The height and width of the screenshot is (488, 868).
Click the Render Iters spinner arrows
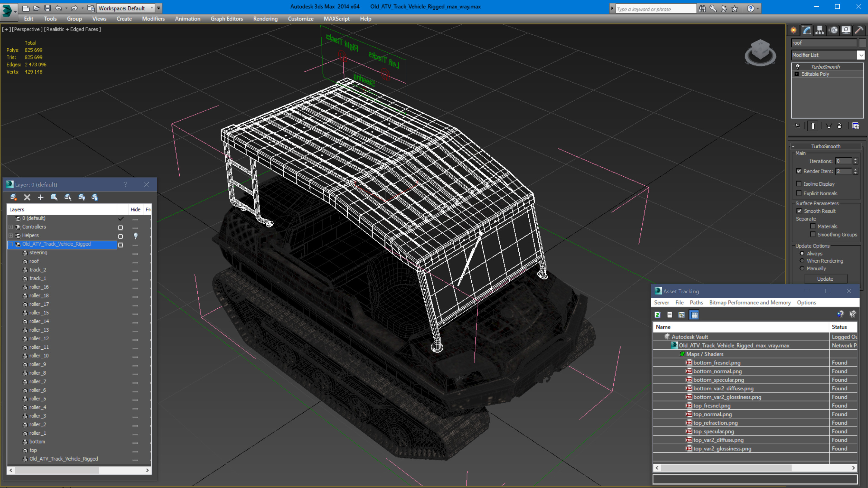(855, 171)
